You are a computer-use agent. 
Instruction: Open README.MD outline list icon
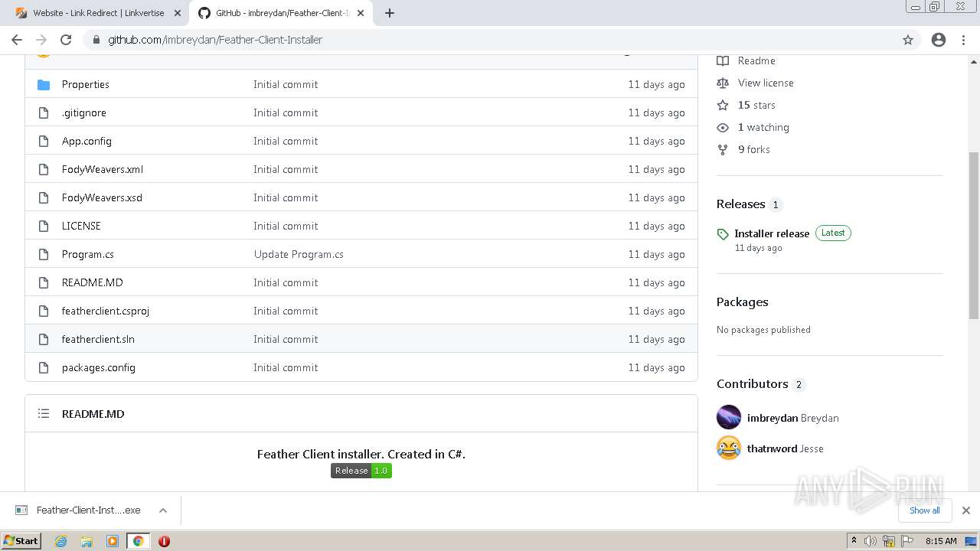tap(44, 413)
